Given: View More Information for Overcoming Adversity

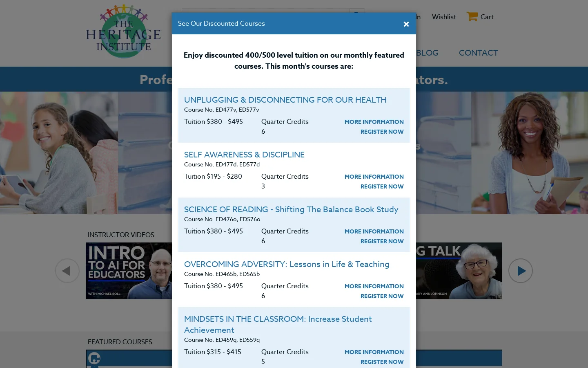Looking at the screenshot, I should click(374, 286).
